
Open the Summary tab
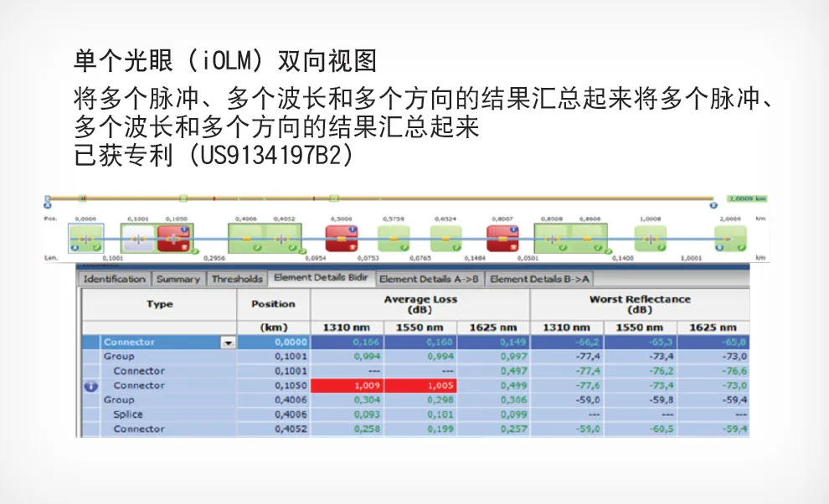(178, 279)
